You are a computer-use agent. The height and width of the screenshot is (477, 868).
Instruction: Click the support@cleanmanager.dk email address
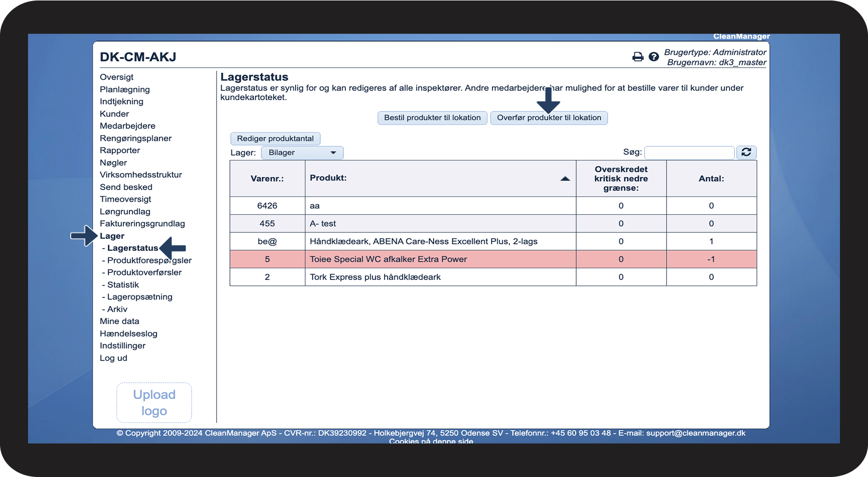[696, 433]
